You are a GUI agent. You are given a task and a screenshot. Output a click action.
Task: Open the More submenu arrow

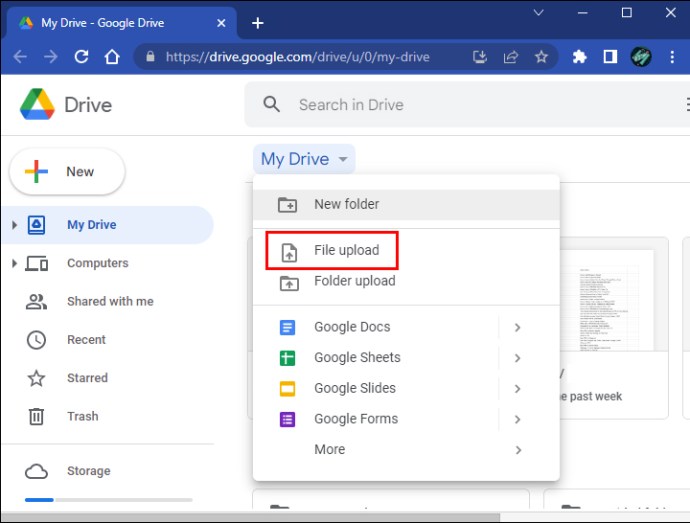pyautogui.click(x=517, y=450)
